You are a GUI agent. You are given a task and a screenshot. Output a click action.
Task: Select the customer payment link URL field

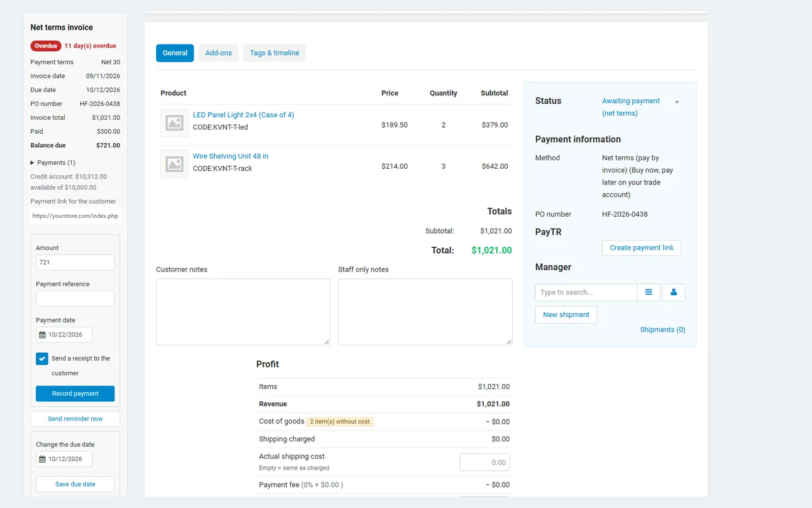(75, 216)
